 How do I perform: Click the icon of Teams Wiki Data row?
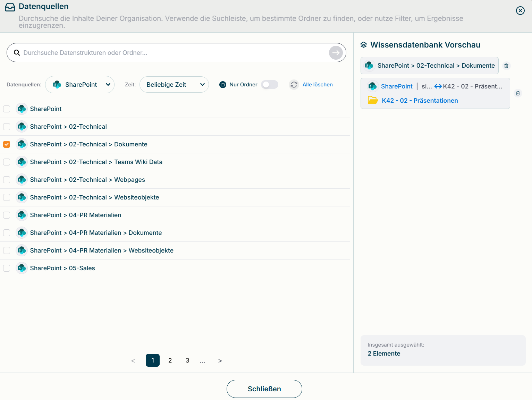[x=22, y=162]
